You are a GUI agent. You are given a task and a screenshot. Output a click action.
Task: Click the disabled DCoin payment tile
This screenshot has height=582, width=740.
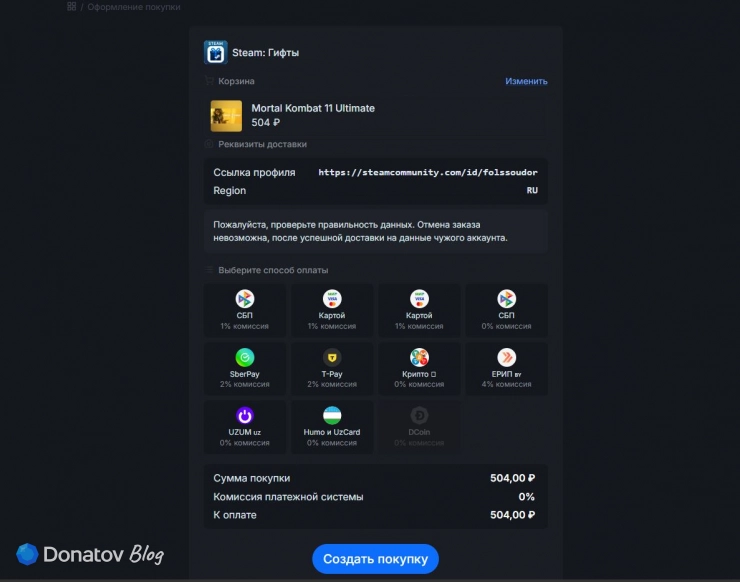click(x=419, y=427)
